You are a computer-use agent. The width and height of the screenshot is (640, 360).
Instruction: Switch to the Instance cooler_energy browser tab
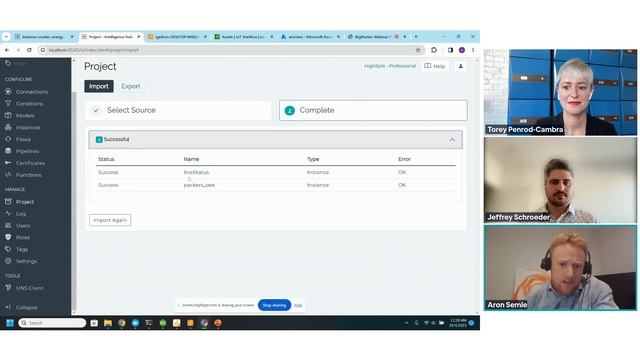click(x=44, y=37)
